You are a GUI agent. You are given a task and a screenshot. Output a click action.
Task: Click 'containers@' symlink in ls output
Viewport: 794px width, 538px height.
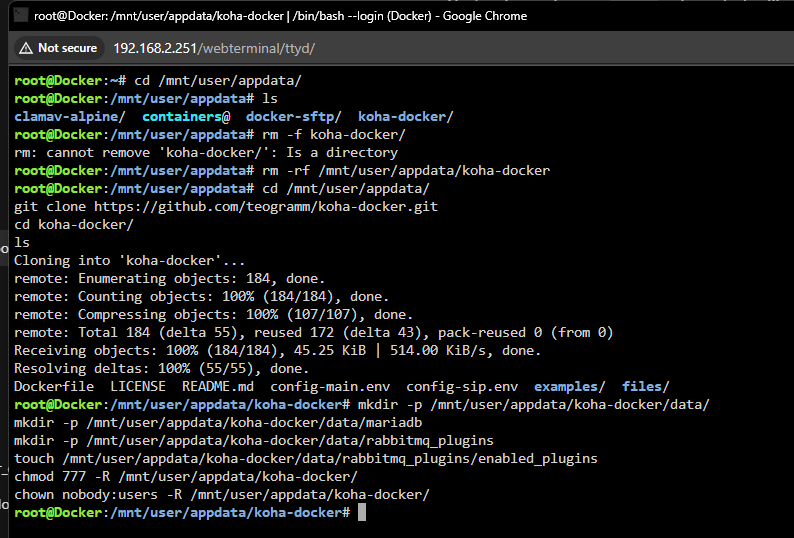[186, 117]
